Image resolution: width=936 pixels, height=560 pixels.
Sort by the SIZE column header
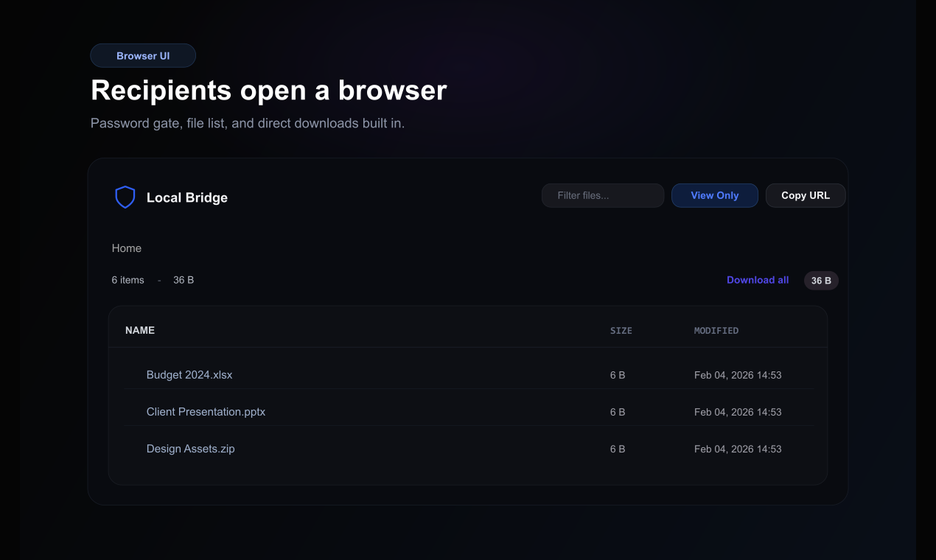pos(621,331)
